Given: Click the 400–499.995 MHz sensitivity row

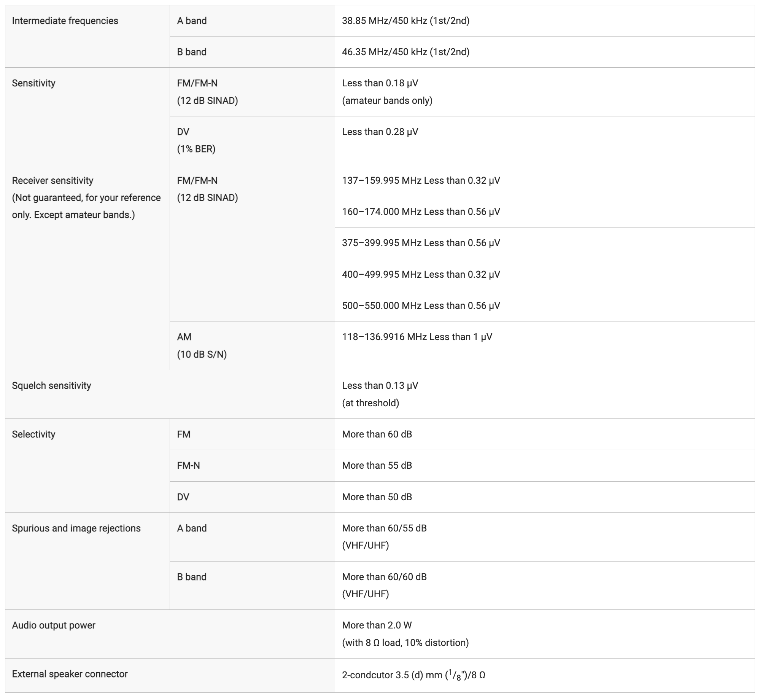Looking at the screenshot, I should pyautogui.click(x=545, y=275).
